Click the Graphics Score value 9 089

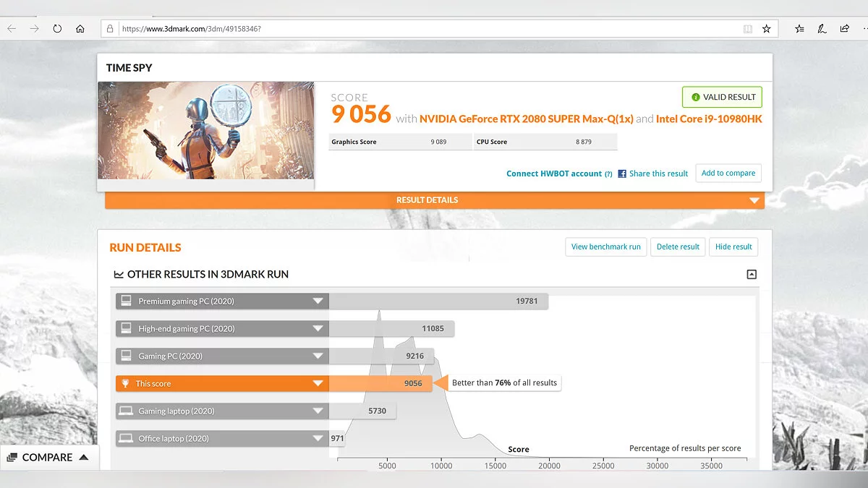[x=439, y=142]
